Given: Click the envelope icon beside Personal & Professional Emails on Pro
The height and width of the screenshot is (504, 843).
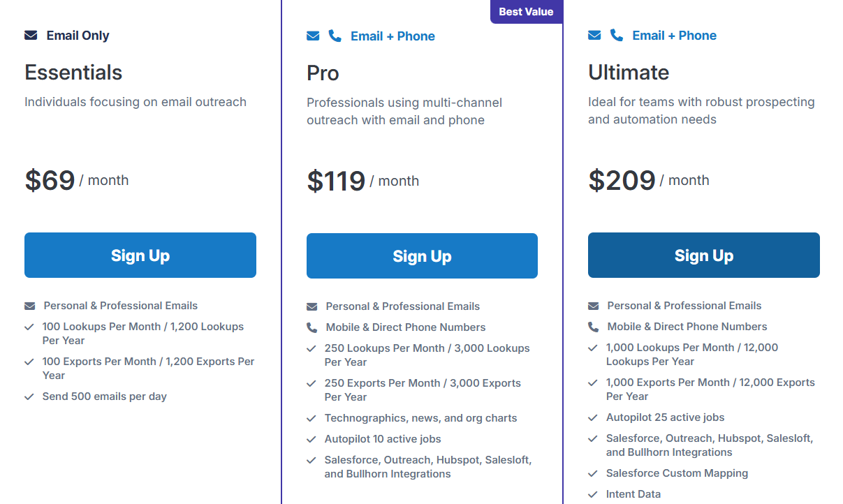Looking at the screenshot, I should (311, 306).
